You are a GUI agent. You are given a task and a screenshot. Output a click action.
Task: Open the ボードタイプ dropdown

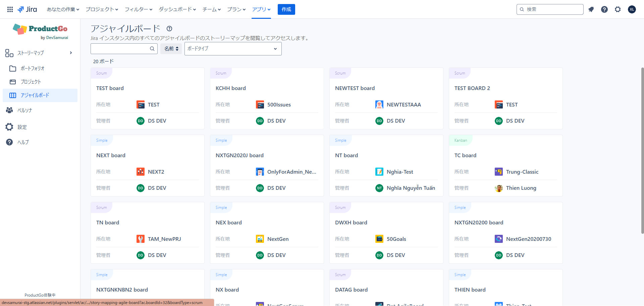[233, 49]
